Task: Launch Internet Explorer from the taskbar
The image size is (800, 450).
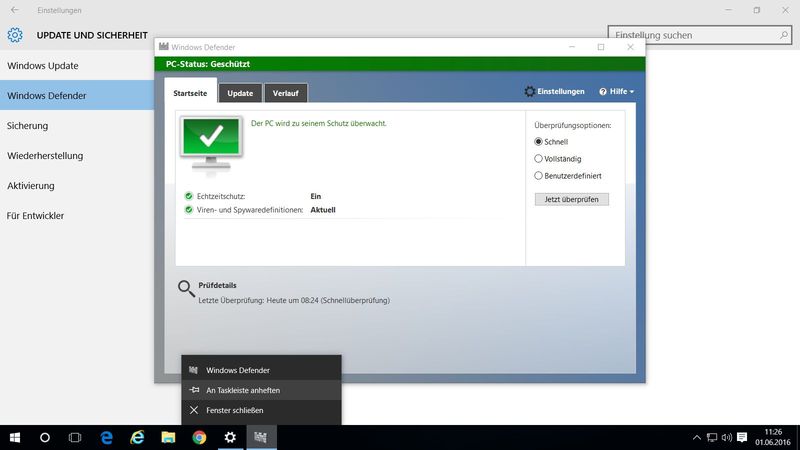Action: [137, 437]
